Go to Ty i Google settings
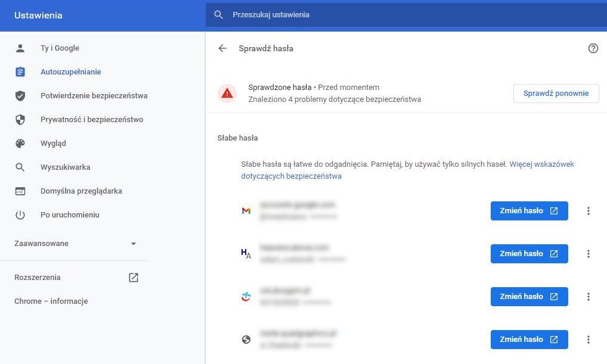The height and width of the screenshot is (364, 607). 60,48
